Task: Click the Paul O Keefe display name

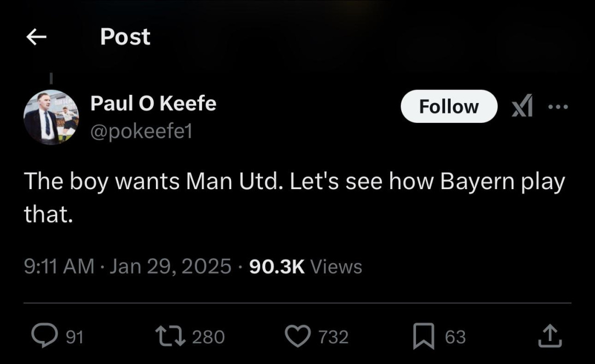Action: 153,103
